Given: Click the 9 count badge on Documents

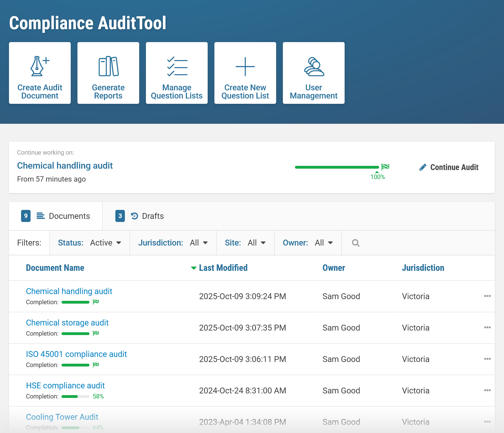Looking at the screenshot, I should (x=26, y=216).
